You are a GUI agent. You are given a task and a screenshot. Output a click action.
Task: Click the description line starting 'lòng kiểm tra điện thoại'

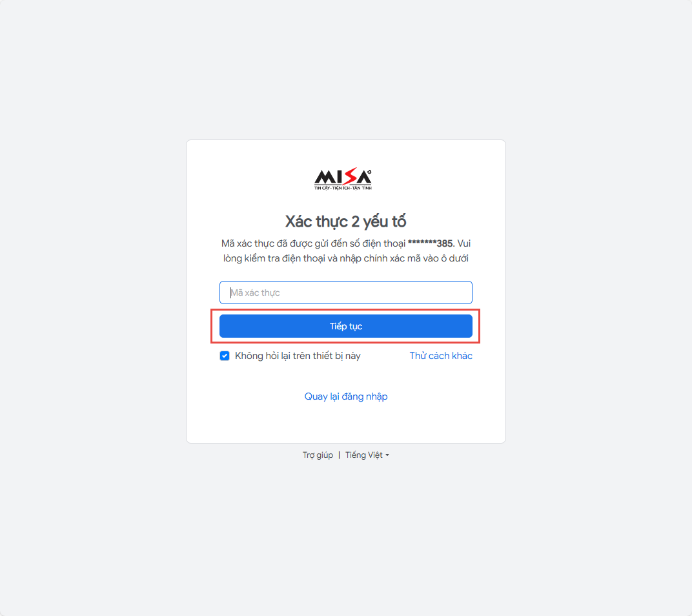(x=346, y=258)
